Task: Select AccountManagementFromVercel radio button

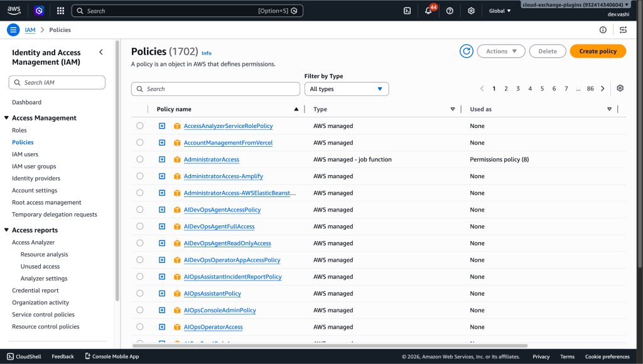Action: click(x=140, y=142)
